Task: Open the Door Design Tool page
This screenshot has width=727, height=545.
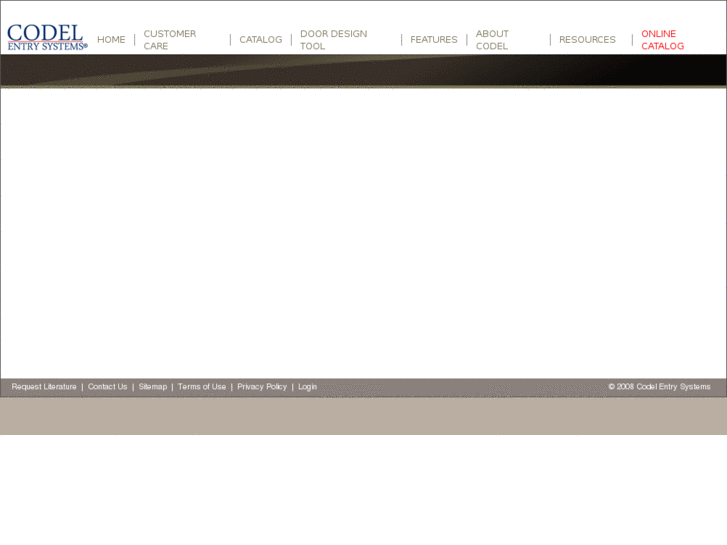Action: point(333,40)
